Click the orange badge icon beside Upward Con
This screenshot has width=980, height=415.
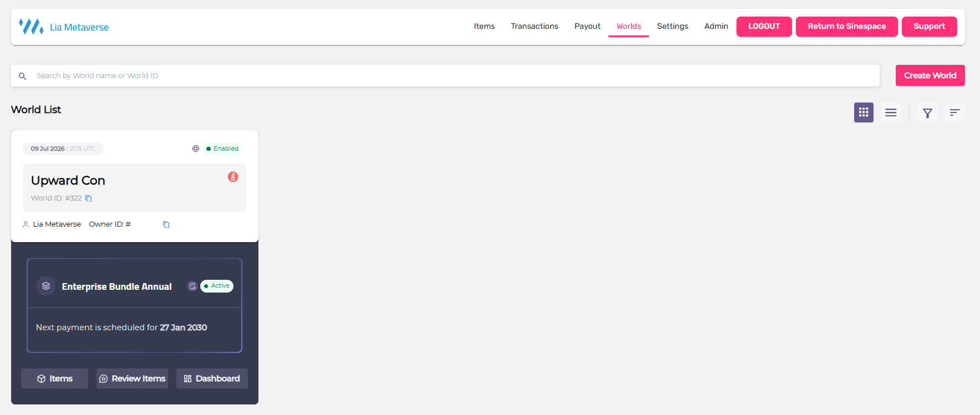coord(233,177)
